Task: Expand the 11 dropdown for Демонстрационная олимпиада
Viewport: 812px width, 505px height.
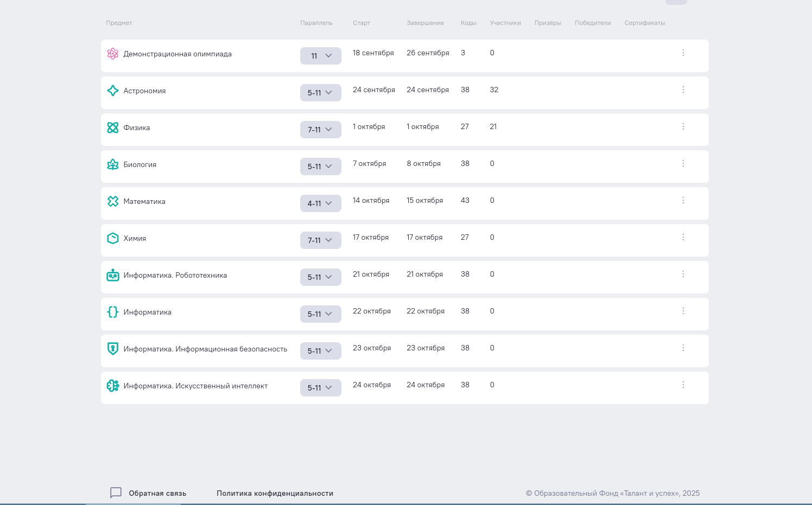Action: tap(320, 56)
